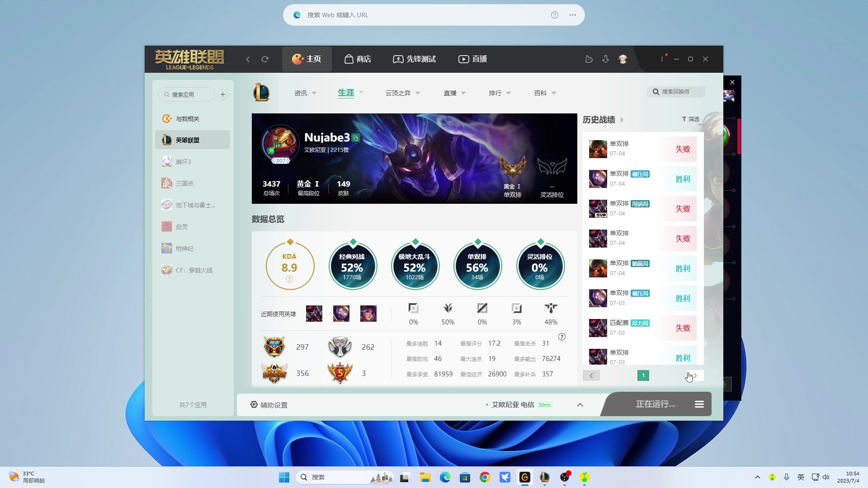
Task: Open Windows Start menu
Action: (x=284, y=477)
